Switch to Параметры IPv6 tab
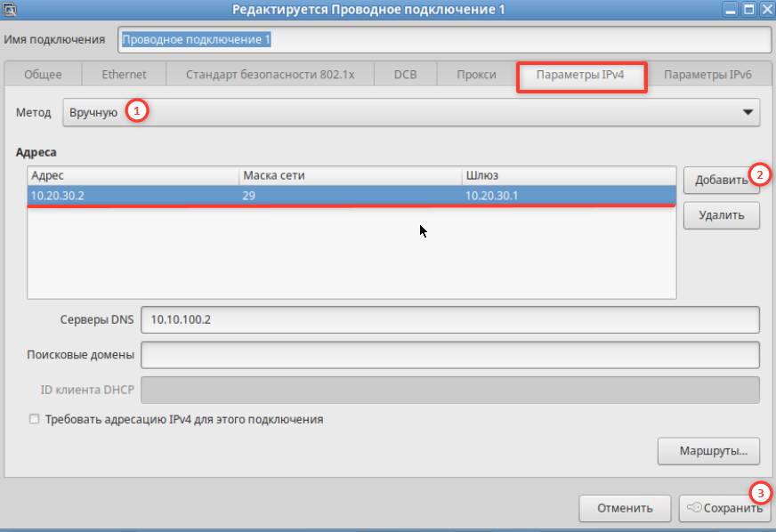The width and height of the screenshot is (776, 532). click(707, 75)
